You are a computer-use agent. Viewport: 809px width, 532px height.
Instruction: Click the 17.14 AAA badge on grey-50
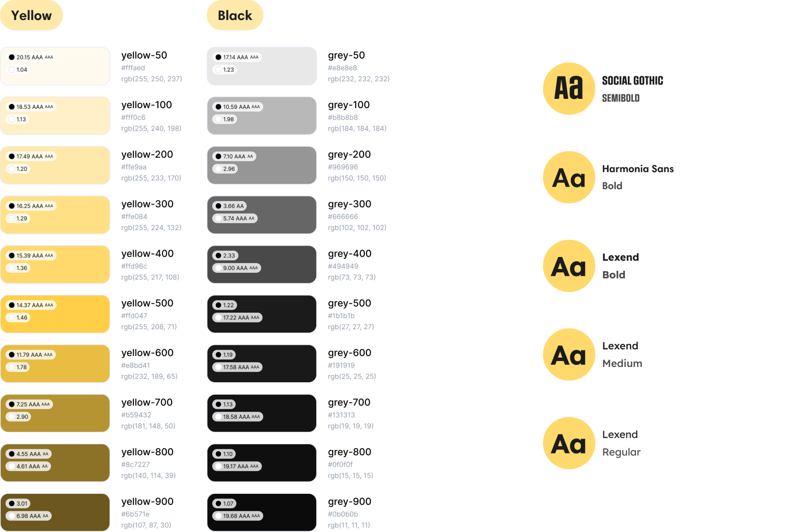coord(237,57)
